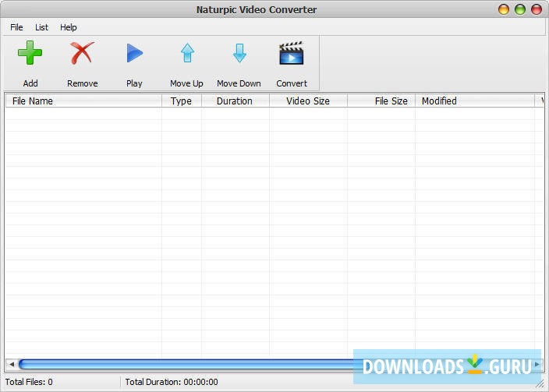Click the Move Down arrow icon
This screenshot has height=392, width=549.
click(239, 53)
